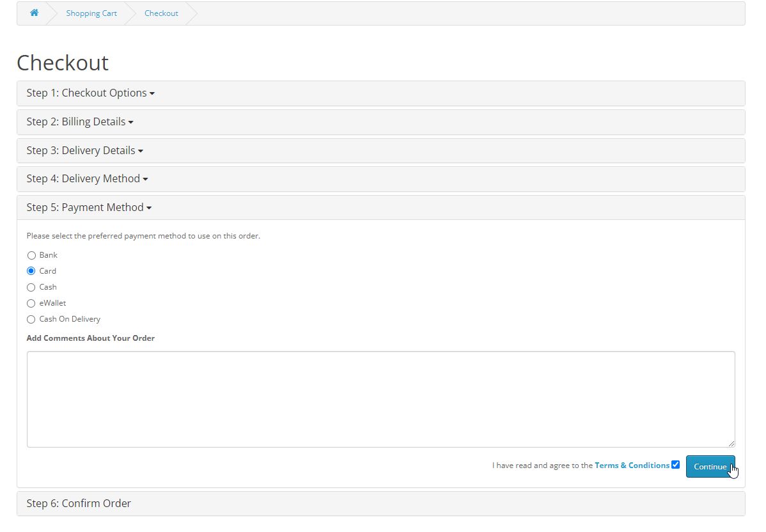Collapse Step 5: Payment Method panel
This screenshot has width=766, height=532.
point(88,208)
